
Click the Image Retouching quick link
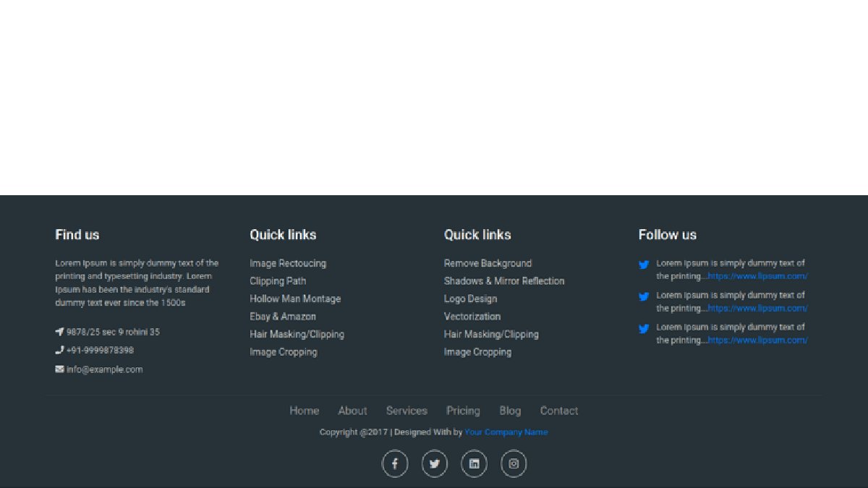click(x=288, y=263)
